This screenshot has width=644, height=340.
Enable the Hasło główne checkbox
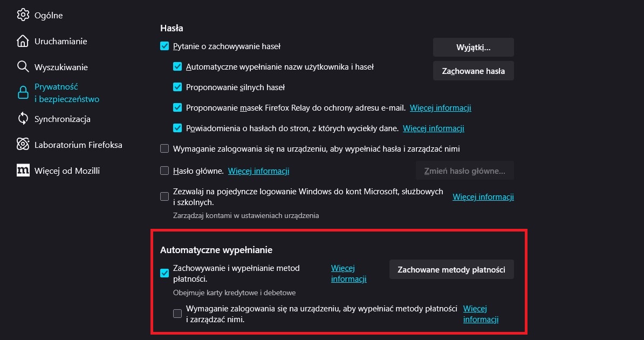point(165,171)
